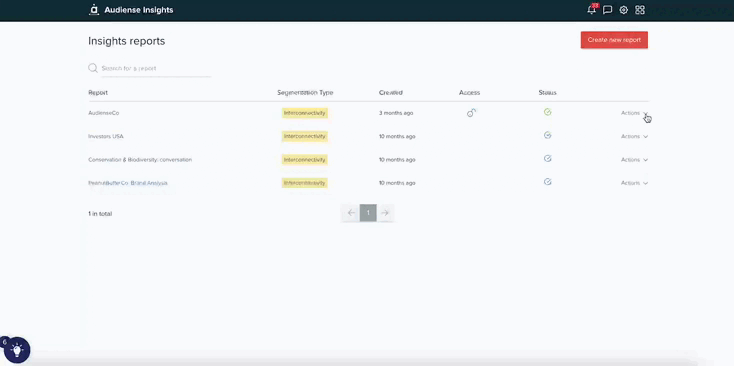Expand Actions for Conservation & Biodiversity report
The image size is (734, 366).
[634, 160]
